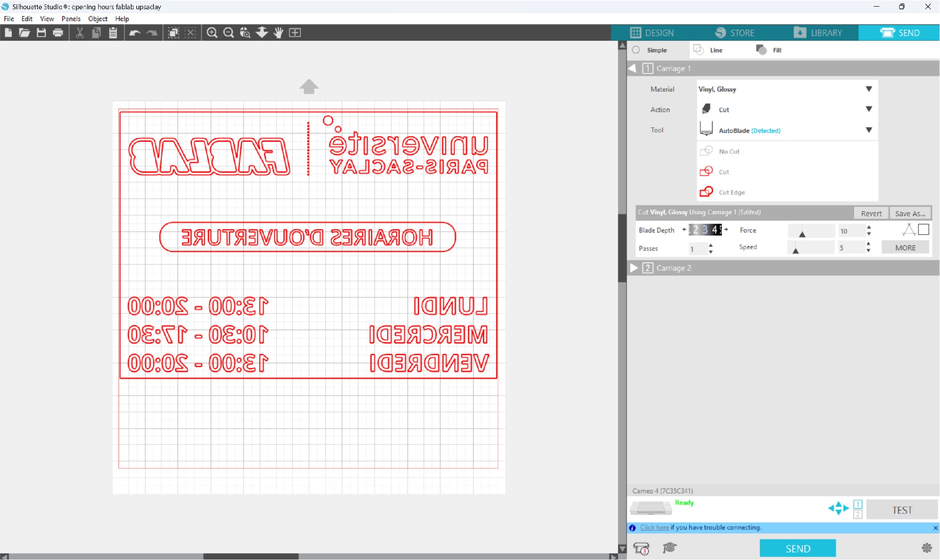940x560 pixels.
Task: Open the Tool AutoBlade dropdown
Action: click(785, 130)
